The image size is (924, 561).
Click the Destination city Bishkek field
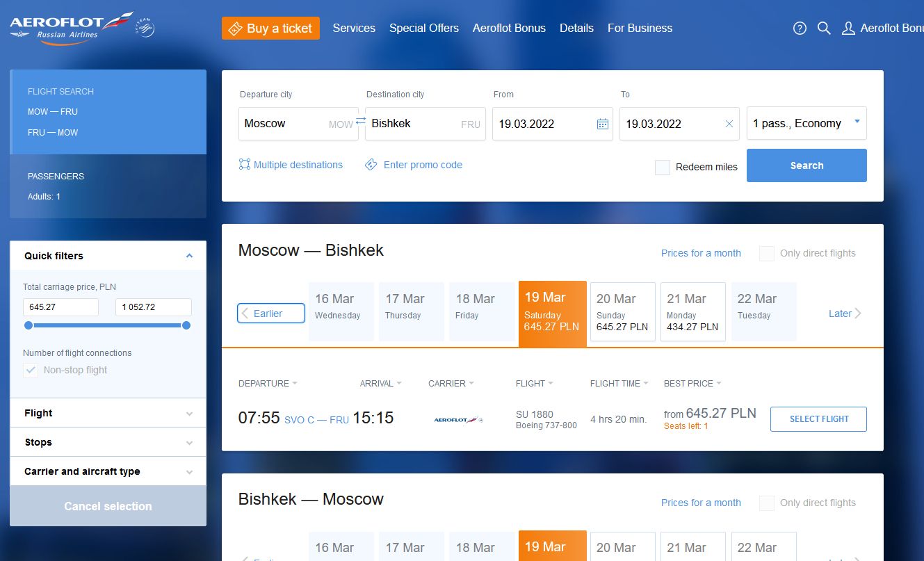click(425, 124)
